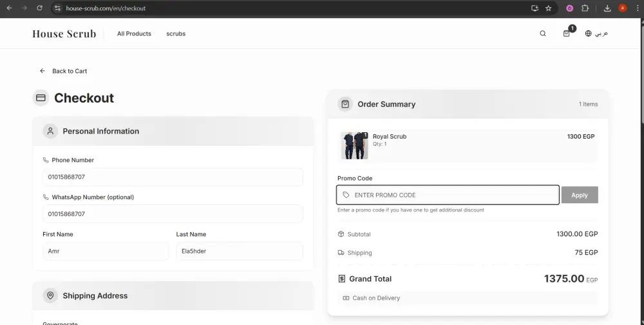Viewport: 644px width, 325px height.
Task: Click the credit card icon beside Checkout
Action: point(41,98)
